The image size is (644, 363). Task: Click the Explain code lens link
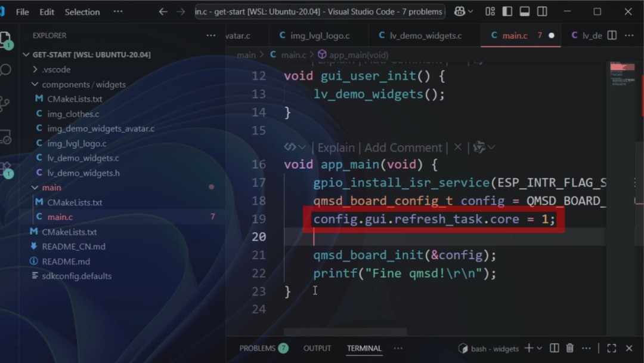coord(336,147)
